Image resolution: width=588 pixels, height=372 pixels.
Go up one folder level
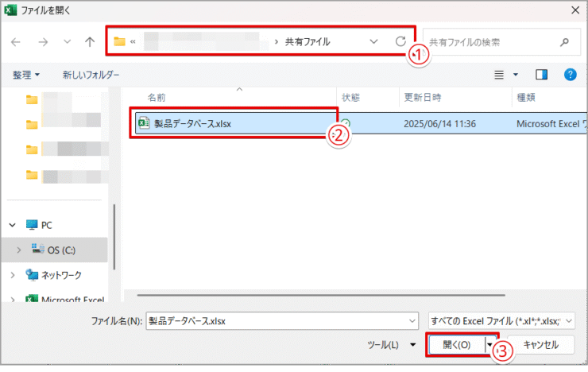point(90,41)
